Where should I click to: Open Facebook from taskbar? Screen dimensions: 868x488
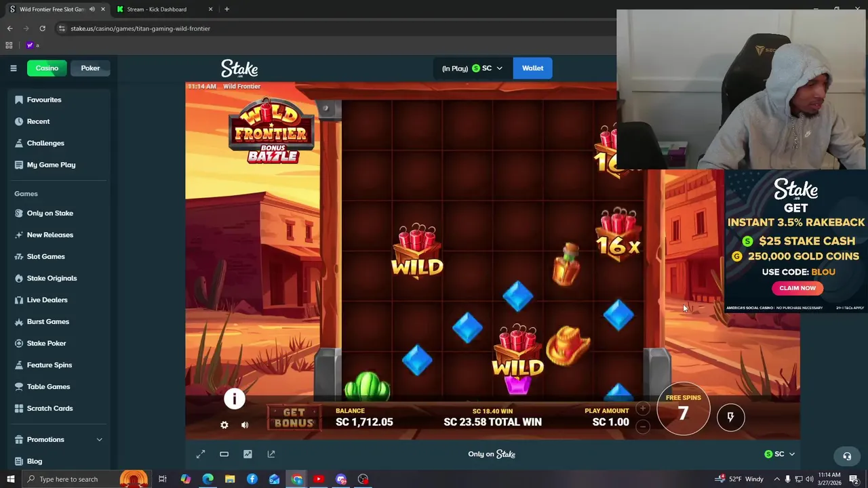pyautogui.click(x=252, y=479)
